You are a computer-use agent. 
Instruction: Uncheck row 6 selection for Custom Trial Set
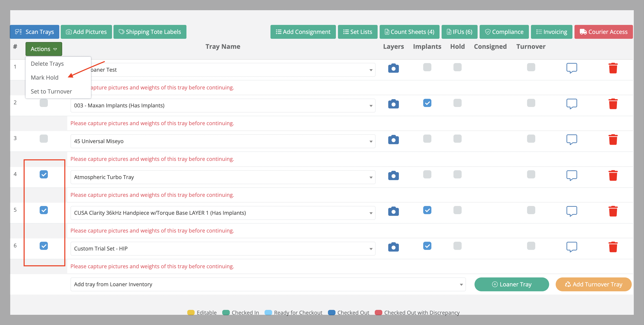tap(44, 246)
